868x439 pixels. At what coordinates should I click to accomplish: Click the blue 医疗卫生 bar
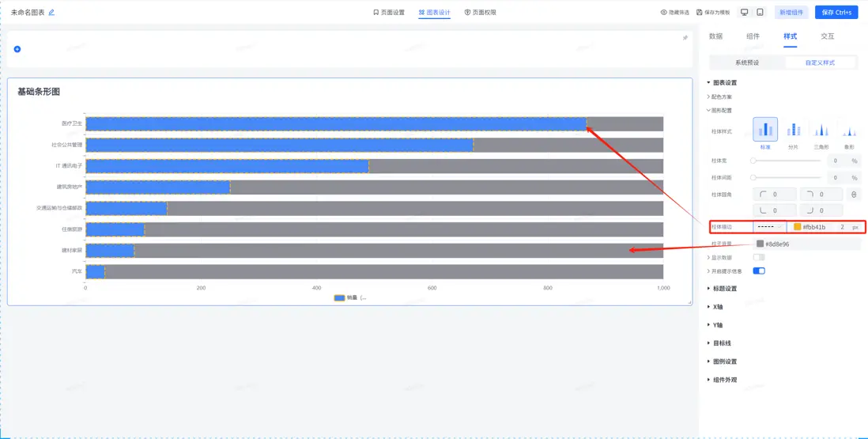[x=336, y=124]
